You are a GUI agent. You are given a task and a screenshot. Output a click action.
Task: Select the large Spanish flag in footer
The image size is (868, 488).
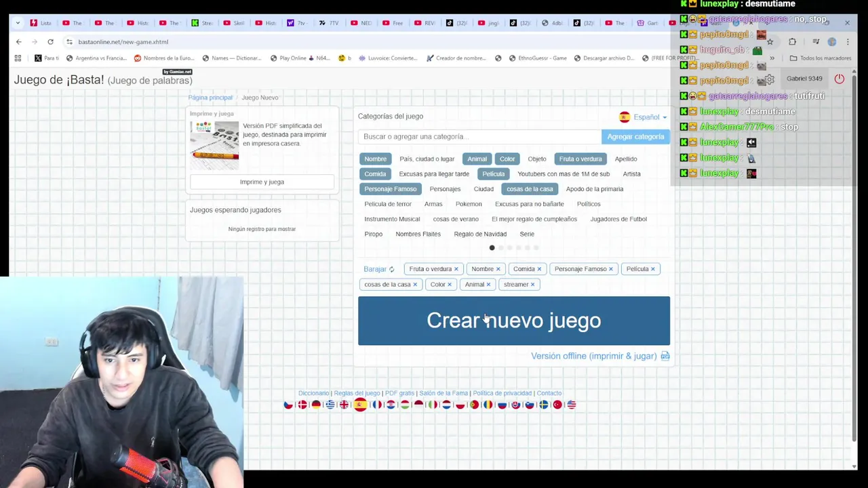360,405
